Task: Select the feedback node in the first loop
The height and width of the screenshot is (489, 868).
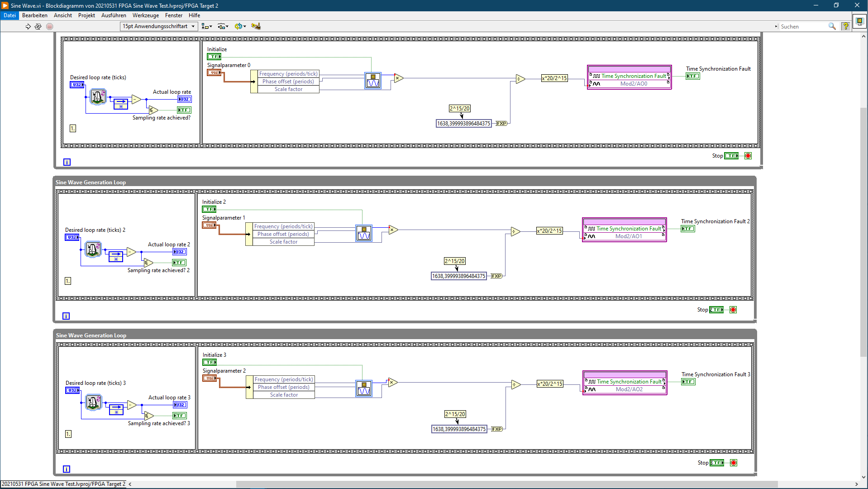Action: (120, 104)
